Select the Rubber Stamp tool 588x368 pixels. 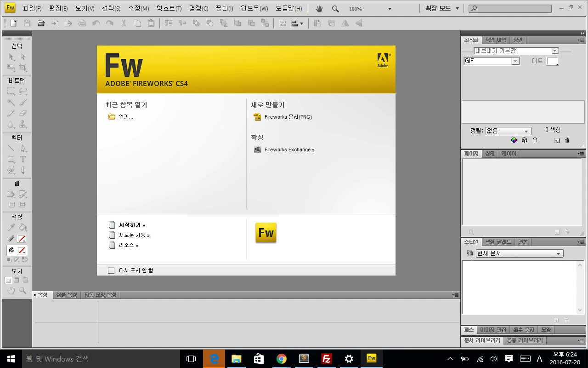(23, 124)
